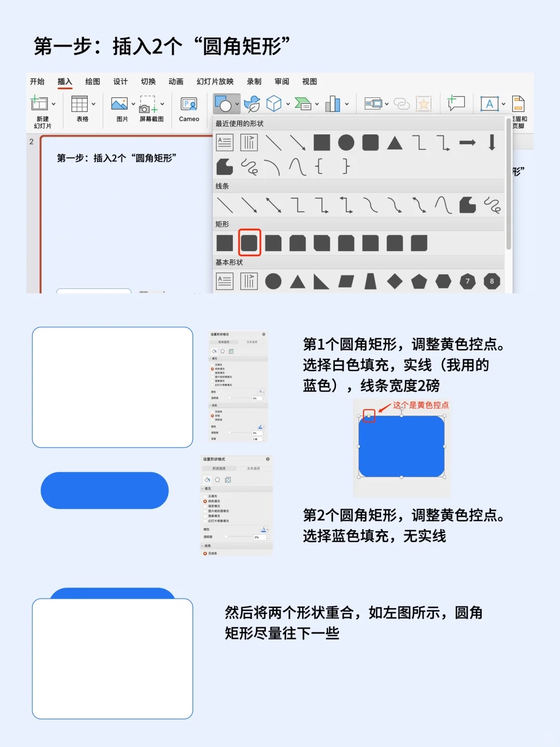This screenshot has height=747, width=560.
Task: Expand the 表格 table dropdown arrow
Action: coord(93,104)
